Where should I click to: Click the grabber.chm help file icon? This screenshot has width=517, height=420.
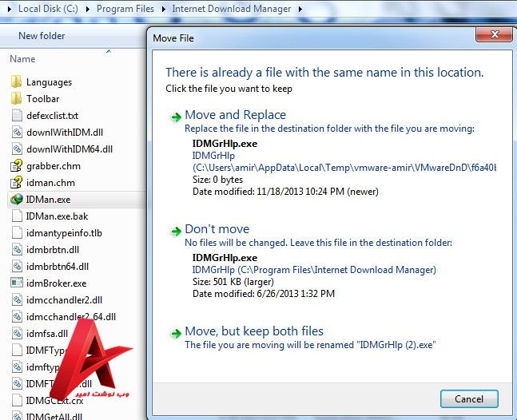pyautogui.click(x=17, y=166)
